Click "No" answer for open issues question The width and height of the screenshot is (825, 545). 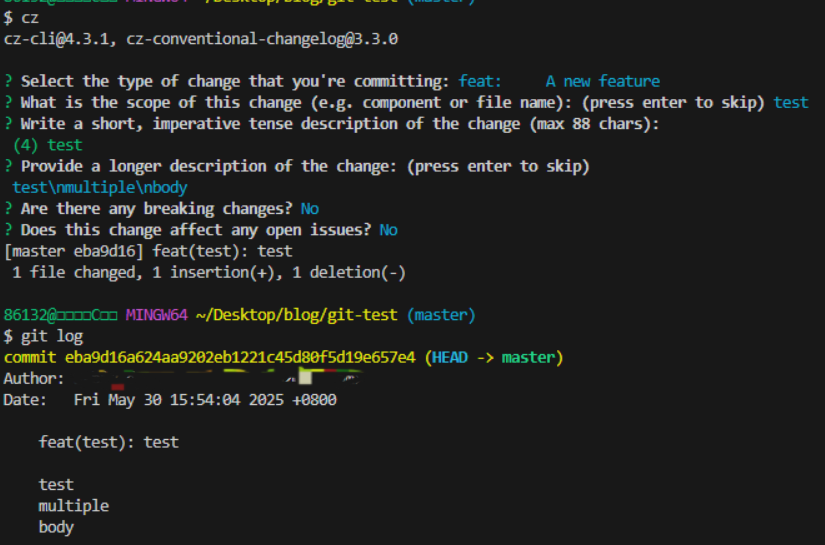pos(388,230)
